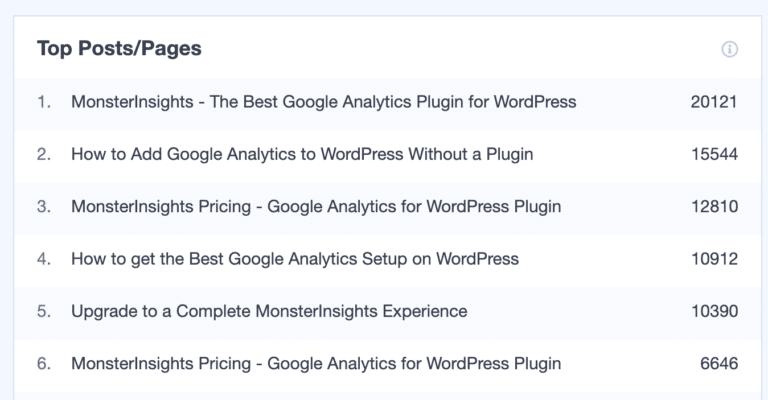This screenshot has width=768, height=400.
Task: Click the 10912 pageview count
Action: click(713, 259)
